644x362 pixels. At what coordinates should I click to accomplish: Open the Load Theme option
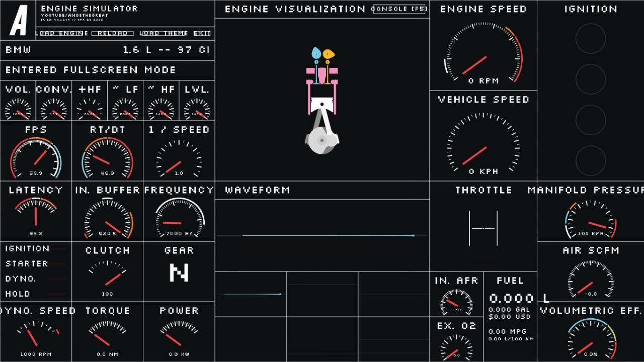[164, 34]
